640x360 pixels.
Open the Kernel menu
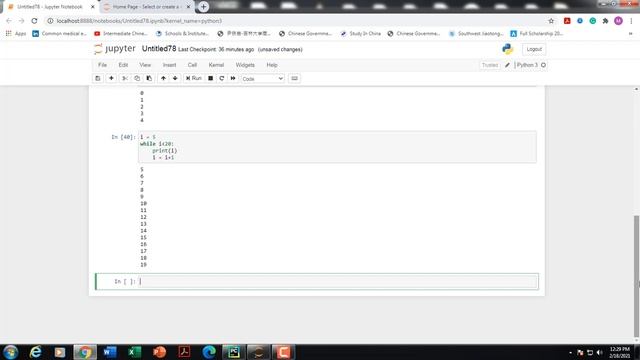click(x=216, y=65)
